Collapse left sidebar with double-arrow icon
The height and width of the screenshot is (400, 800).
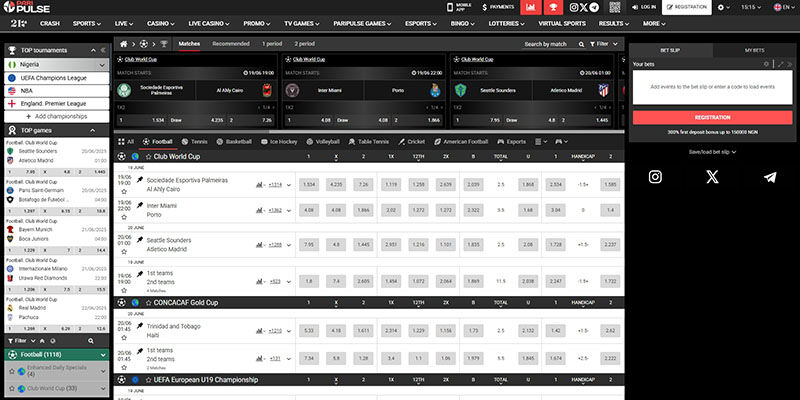(103, 50)
